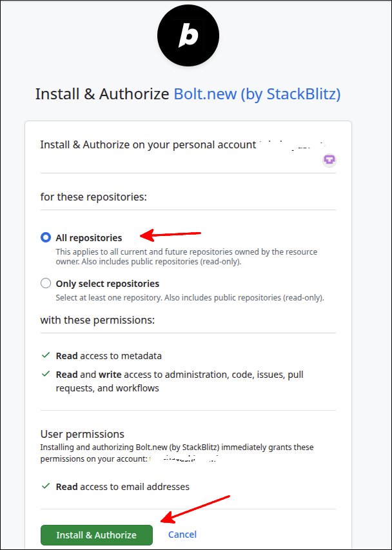
Task: Click the personal account name text
Action: pyautogui.click(x=297, y=144)
